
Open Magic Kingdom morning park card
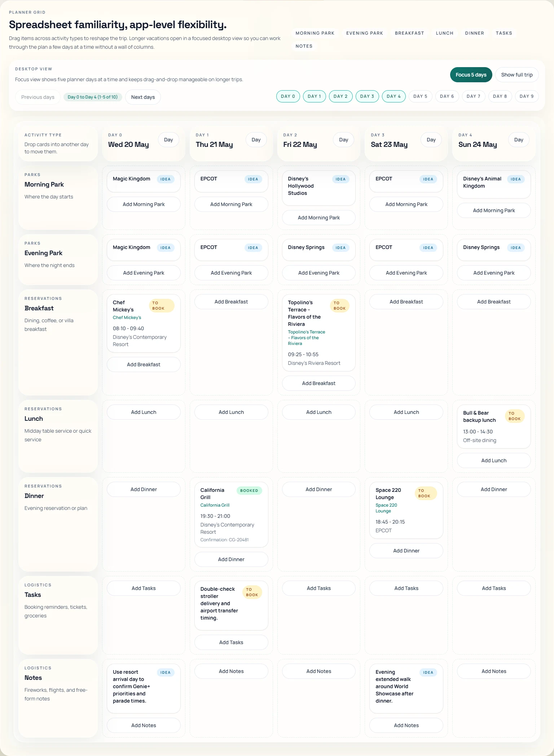click(144, 182)
